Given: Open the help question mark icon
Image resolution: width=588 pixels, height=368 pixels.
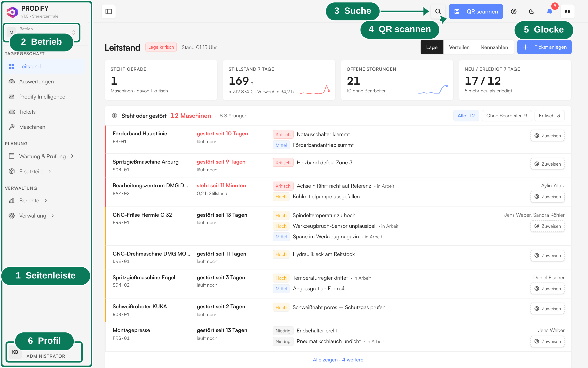Looking at the screenshot, I should pos(513,11).
